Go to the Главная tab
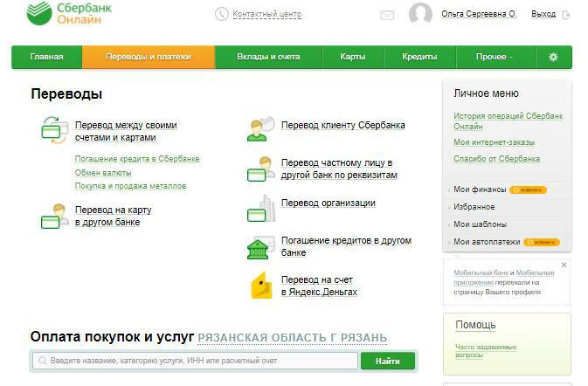Image resolution: width=588 pixels, height=386 pixels. click(x=46, y=57)
